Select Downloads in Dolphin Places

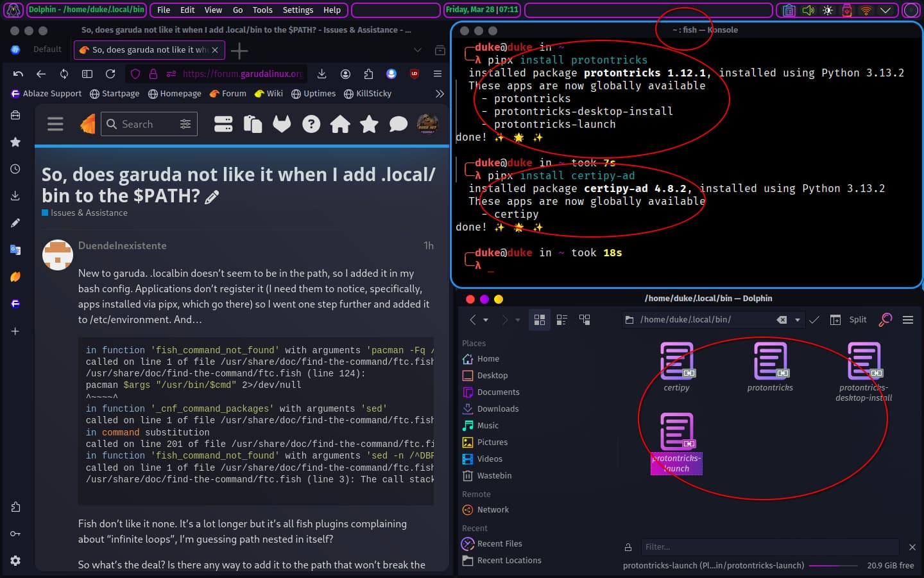(x=491, y=408)
